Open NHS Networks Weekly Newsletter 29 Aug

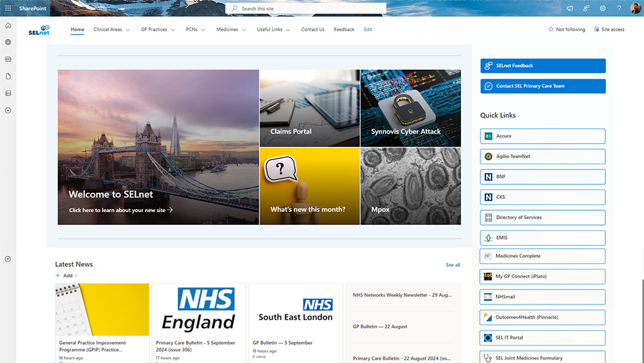(402, 295)
